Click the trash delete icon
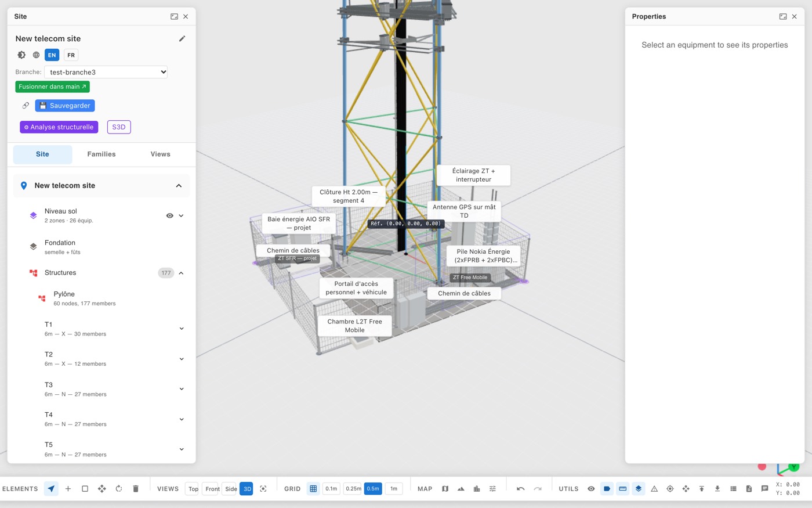 (136, 489)
